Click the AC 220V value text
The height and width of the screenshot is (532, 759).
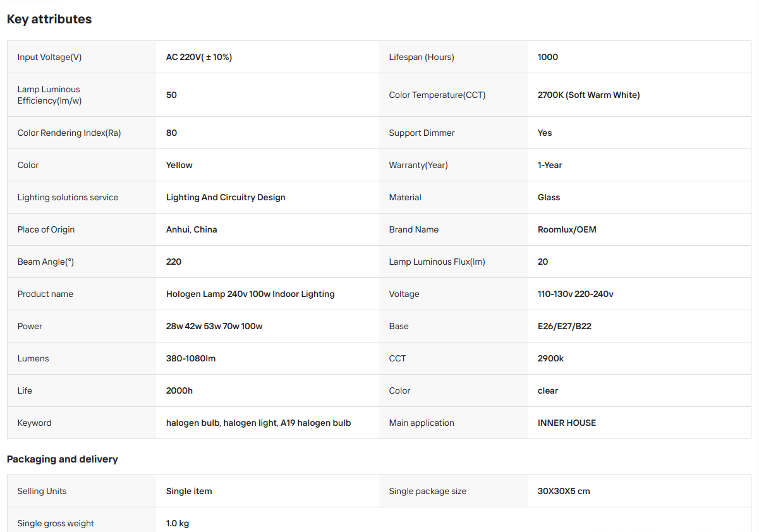199,57
